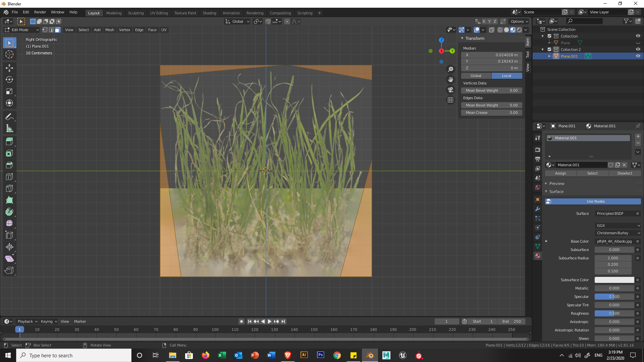Screen dimensions: 644x362
Task: Open the GGX distribution dropdown
Action: coord(618,226)
